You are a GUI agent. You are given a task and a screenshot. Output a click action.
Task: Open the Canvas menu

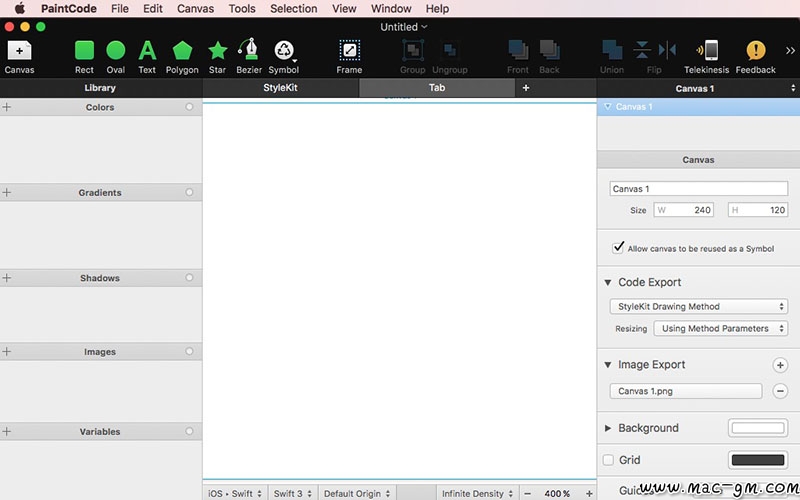pos(195,9)
